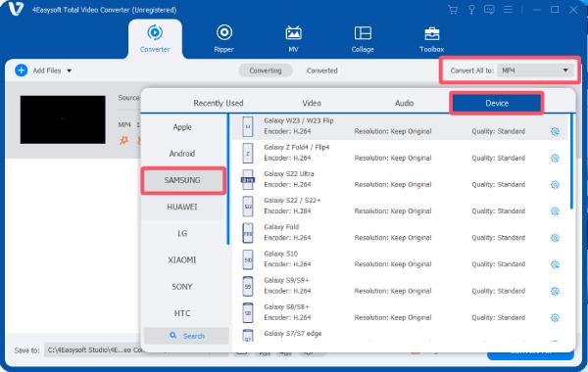The width and height of the screenshot is (588, 372).
Task: Click the Galaxy S22 / S22+ phone icon
Action: [x=248, y=206]
